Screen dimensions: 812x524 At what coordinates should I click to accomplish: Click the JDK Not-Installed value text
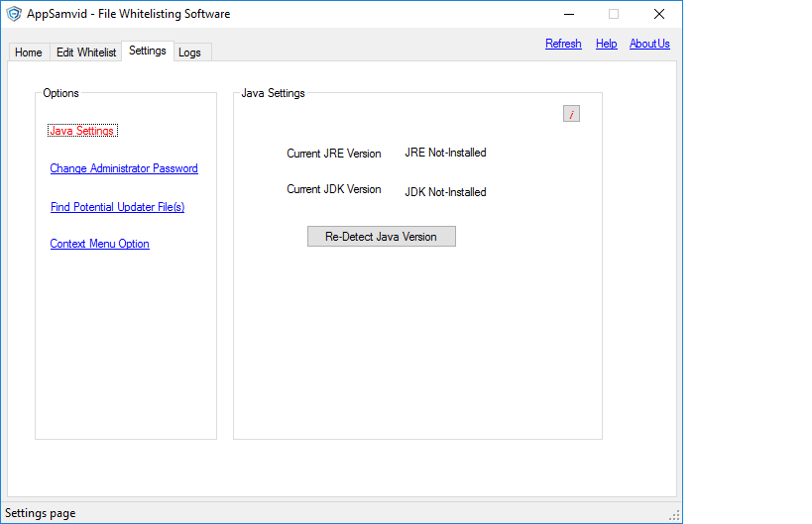click(445, 192)
